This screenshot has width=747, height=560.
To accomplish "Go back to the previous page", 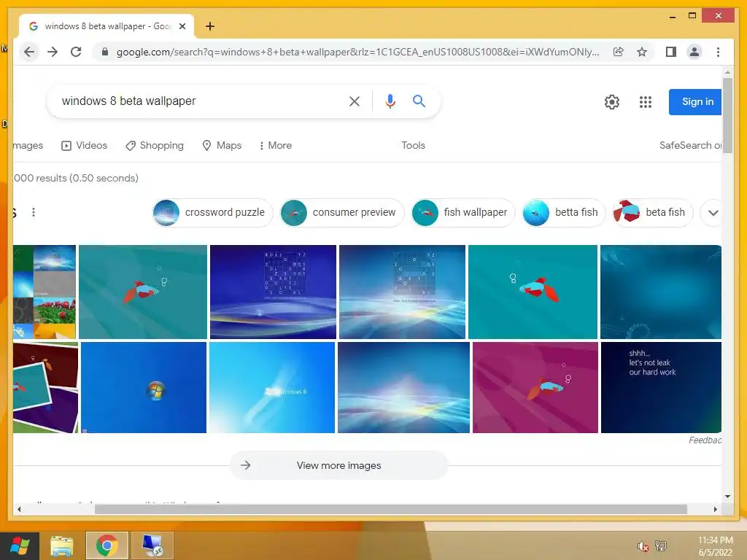I will click(x=29, y=52).
